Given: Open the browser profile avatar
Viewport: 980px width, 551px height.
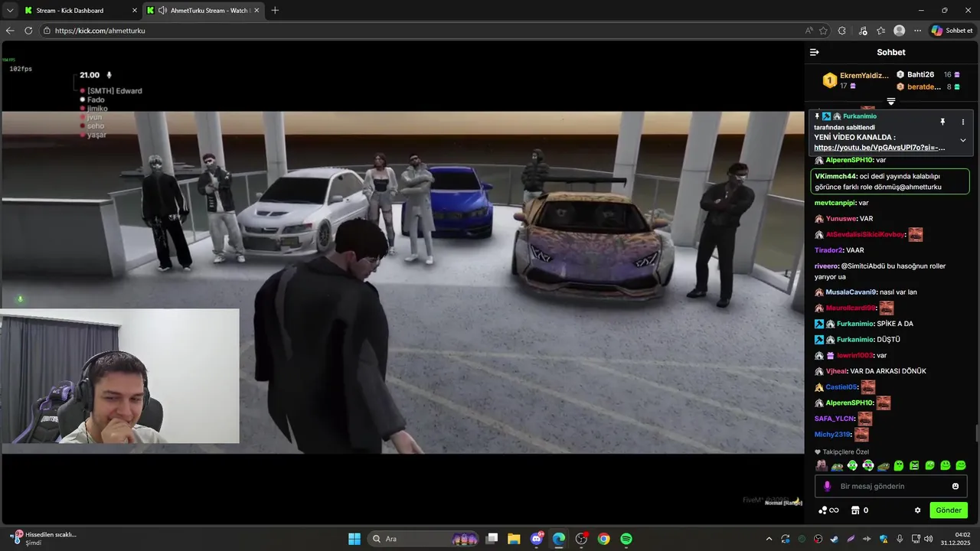Looking at the screenshot, I should pos(900,31).
